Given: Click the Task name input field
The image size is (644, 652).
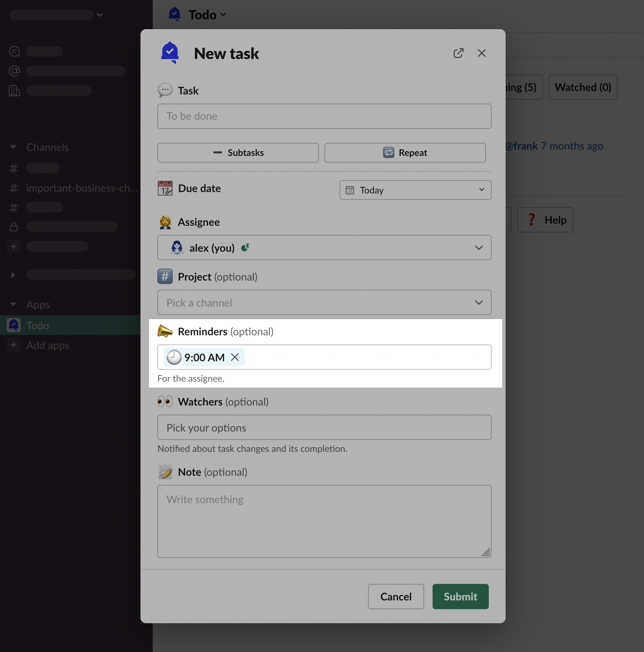Looking at the screenshot, I should click(x=324, y=116).
